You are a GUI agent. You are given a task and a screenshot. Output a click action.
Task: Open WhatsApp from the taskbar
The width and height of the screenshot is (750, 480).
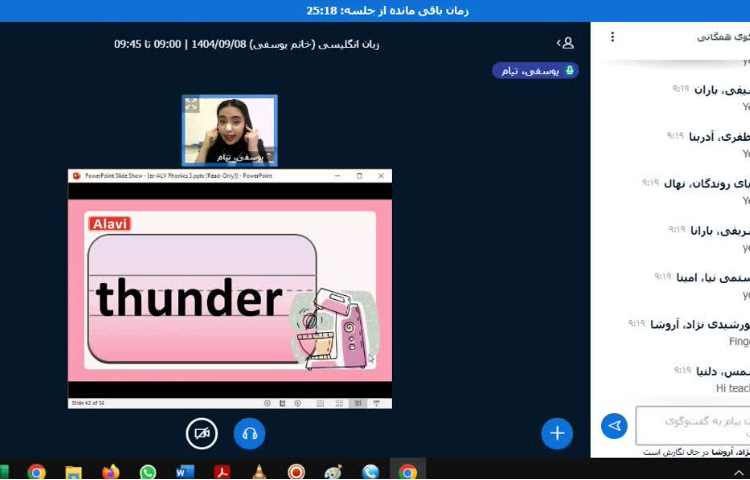pyautogui.click(x=148, y=471)
